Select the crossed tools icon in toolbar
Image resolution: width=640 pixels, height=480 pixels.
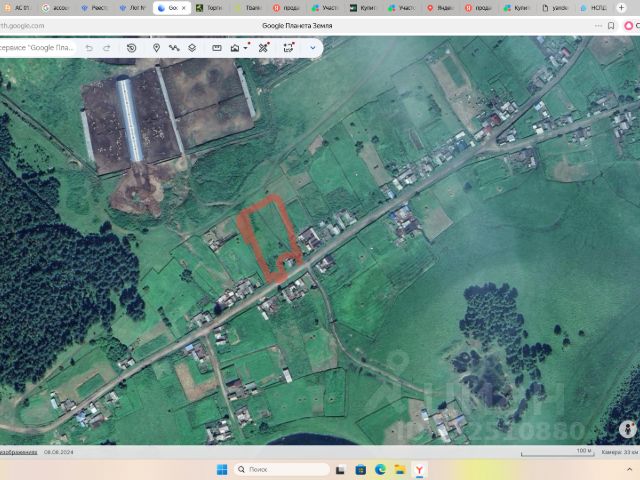point(264,48)
